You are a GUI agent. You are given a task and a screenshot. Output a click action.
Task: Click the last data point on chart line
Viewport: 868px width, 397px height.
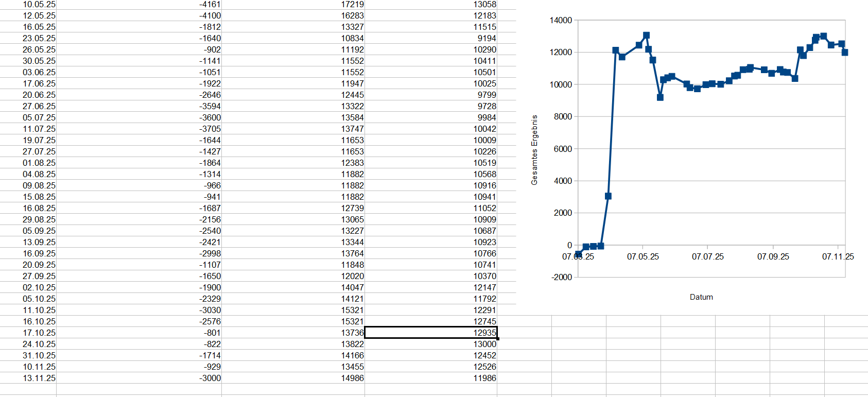click(x=844, y=53)
